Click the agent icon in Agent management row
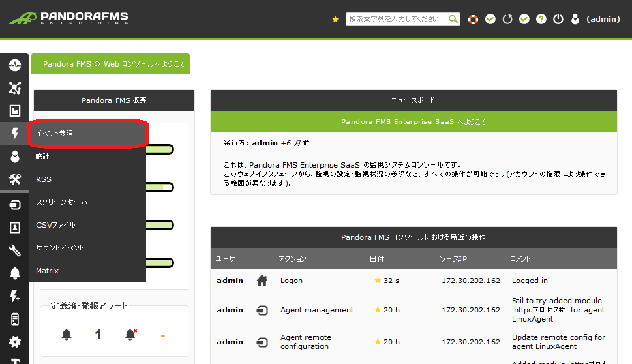This screenshot has width=632, height=364. pos(262,310)
